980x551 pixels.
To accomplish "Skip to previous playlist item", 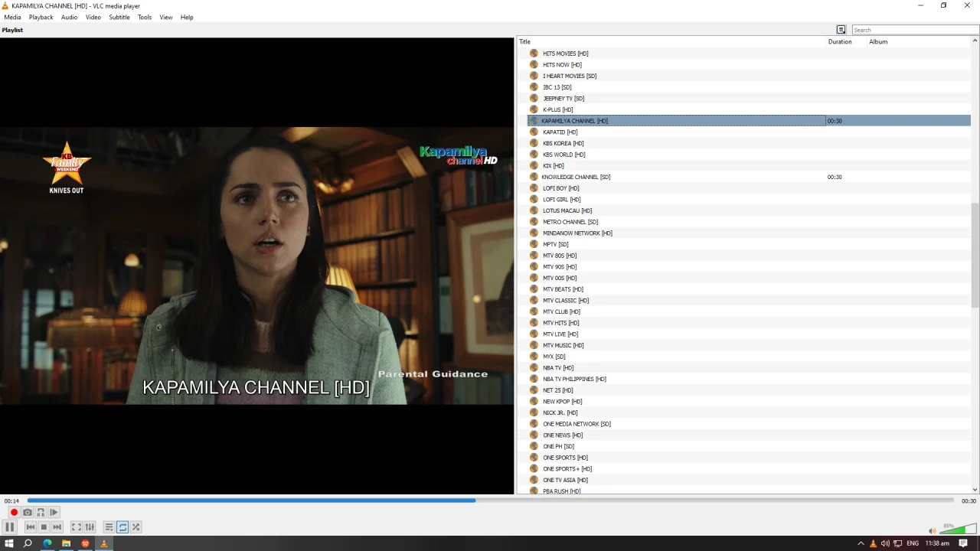I will point(31,527).
